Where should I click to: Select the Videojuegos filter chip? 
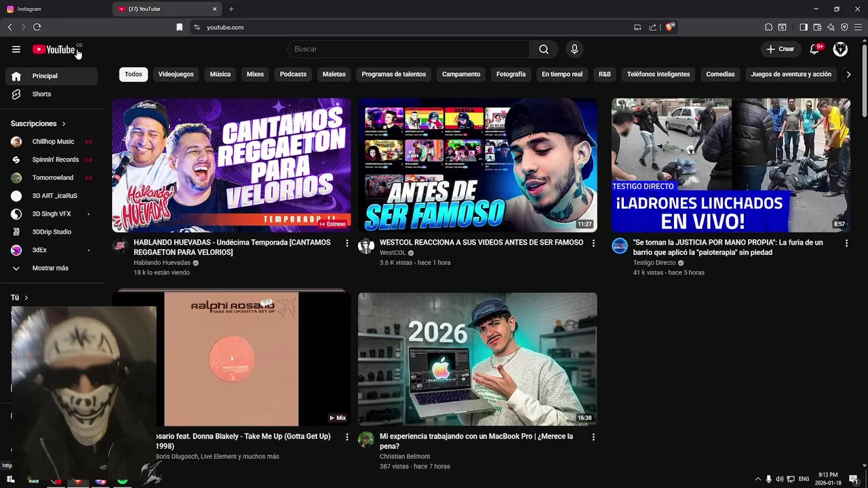pyautogui.click(x=176, y=75)
